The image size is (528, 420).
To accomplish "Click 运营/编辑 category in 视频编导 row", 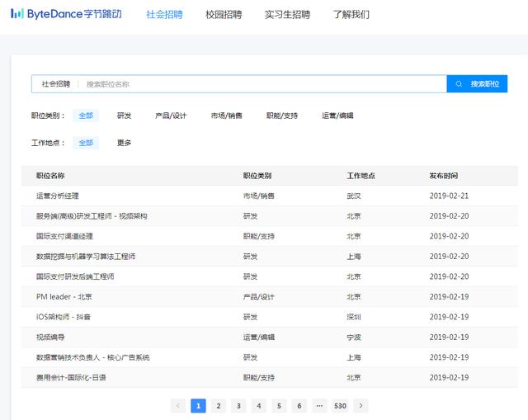I will point(258,337).
